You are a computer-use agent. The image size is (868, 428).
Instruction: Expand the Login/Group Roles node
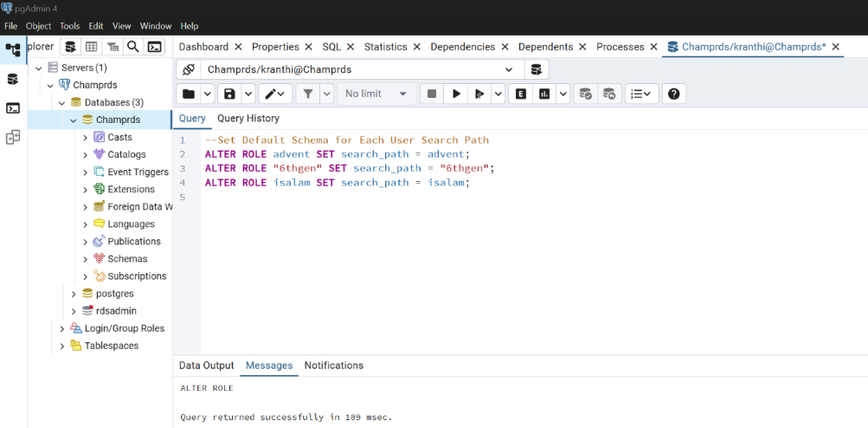point(62,328)
